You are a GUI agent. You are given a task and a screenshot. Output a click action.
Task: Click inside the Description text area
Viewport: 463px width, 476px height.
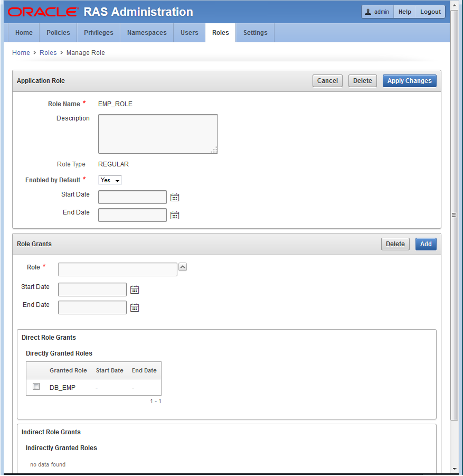[158, 134]
